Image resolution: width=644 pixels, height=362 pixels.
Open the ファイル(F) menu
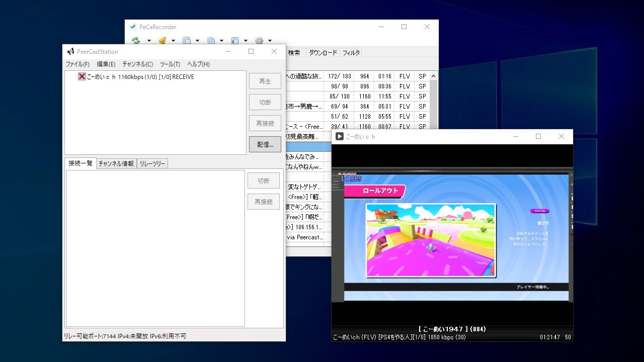point(77,64)
